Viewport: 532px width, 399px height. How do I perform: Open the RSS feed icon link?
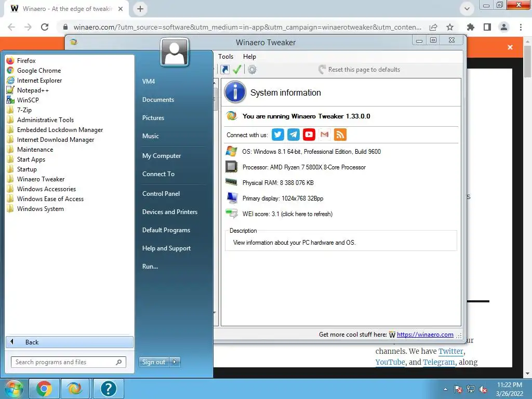pos(340,135)
